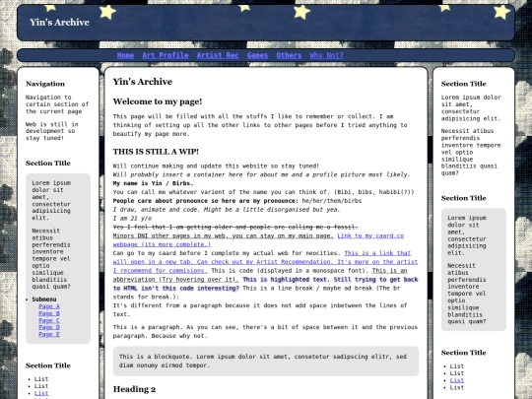532x399 pixels.
Task: Click the linked List item in left sidebar
Action: click(x=41, y=393)
